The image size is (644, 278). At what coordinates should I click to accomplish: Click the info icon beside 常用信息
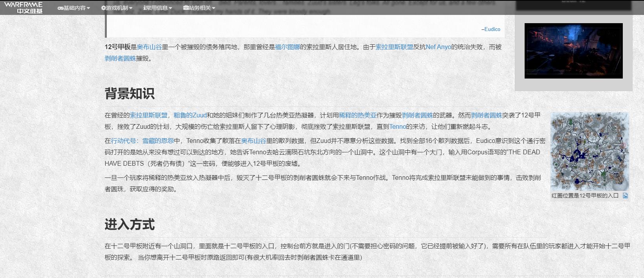coord(145,8)
